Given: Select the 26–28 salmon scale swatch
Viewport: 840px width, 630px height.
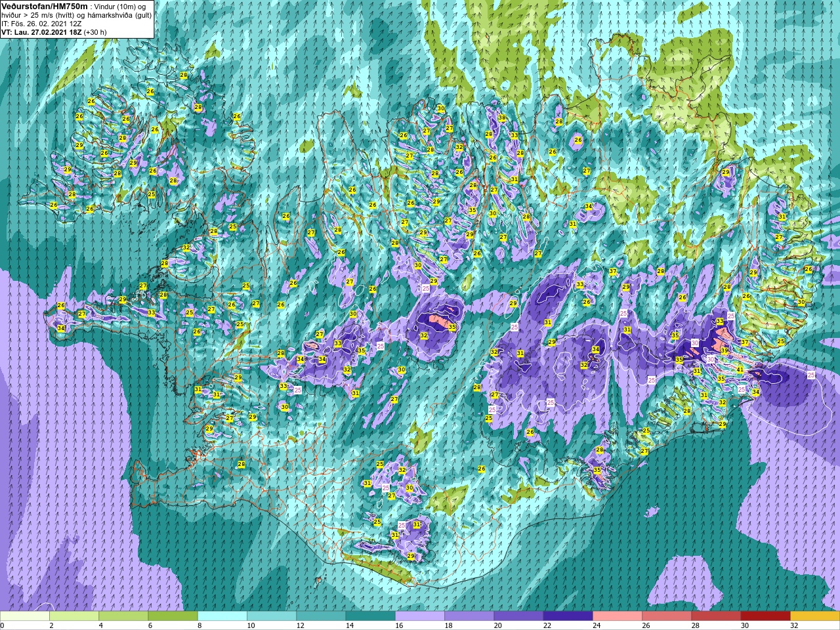Looking at the screenshot, I should (x=667, y=616).
